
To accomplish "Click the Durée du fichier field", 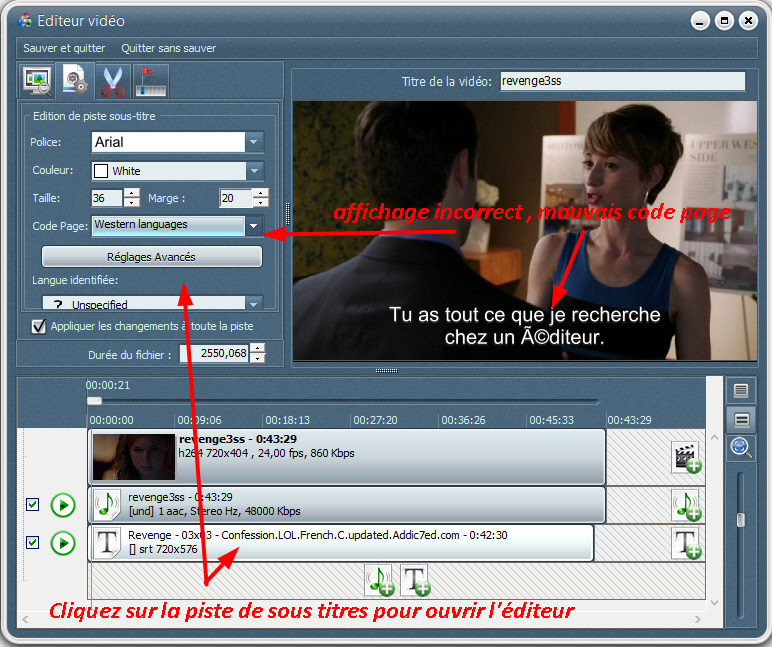I will point(215,353).
